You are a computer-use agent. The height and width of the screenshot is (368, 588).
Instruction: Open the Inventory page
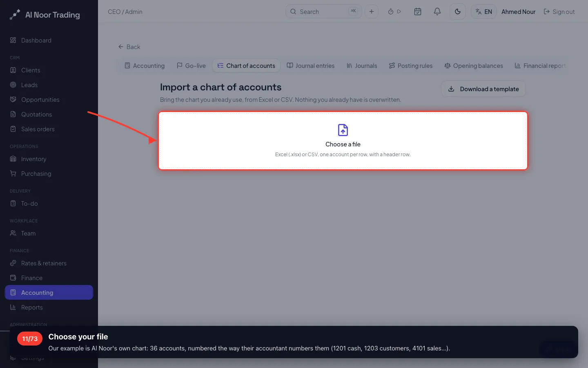pyautogui.click(x=49, y=159)
